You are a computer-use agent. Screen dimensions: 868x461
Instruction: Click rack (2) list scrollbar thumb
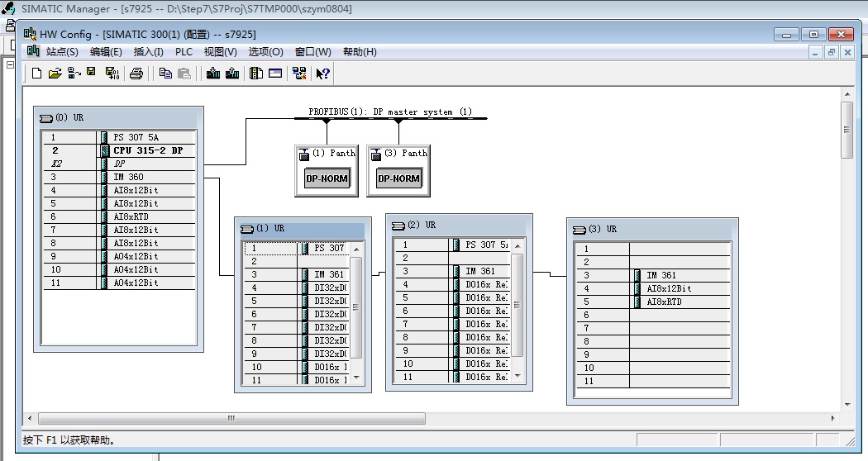tap(517, 305)
